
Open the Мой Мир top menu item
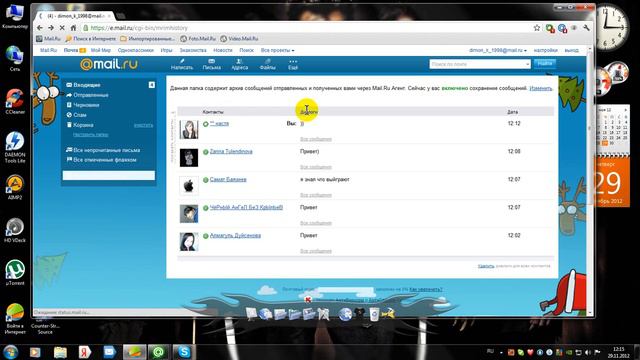tap(100, 50)
